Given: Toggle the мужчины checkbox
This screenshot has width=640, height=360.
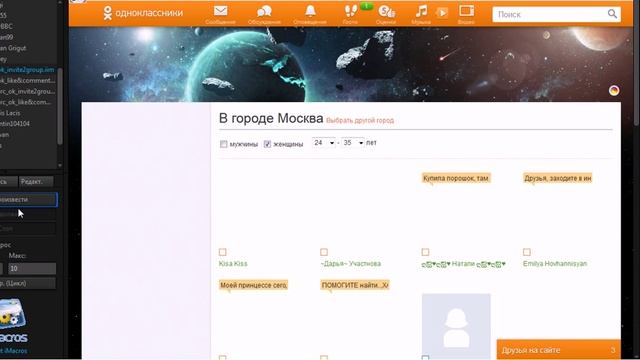Looking at the screenshot, I should [x=223, y=144].
